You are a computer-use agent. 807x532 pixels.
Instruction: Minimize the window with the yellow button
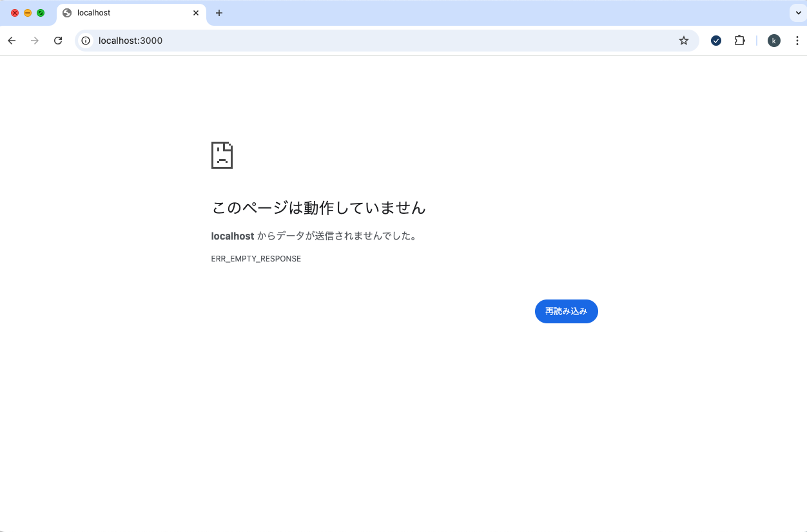[28, 13]
